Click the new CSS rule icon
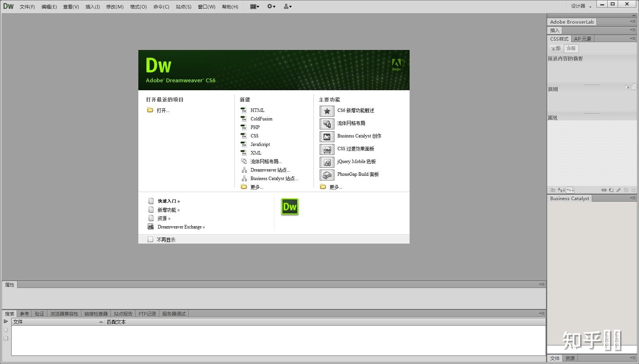Screen dimensions: 639x364 (611, 190)
